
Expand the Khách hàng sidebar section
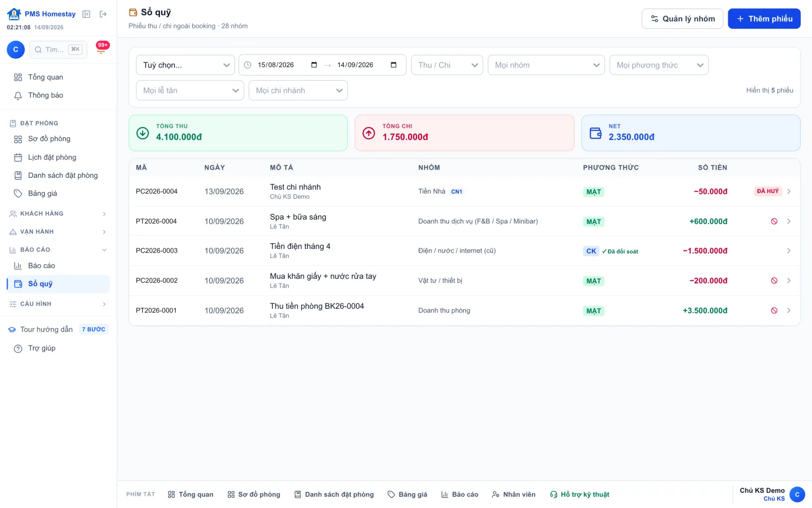58,214
